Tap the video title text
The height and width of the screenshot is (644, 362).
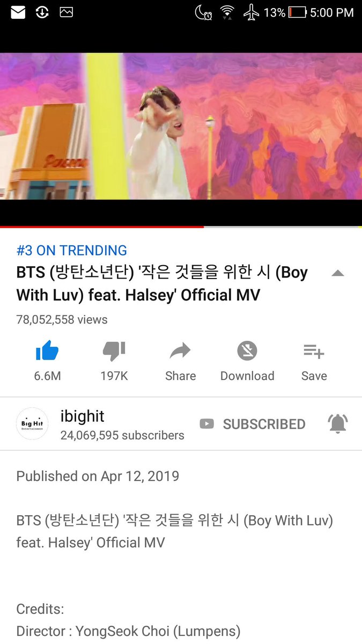162,284
